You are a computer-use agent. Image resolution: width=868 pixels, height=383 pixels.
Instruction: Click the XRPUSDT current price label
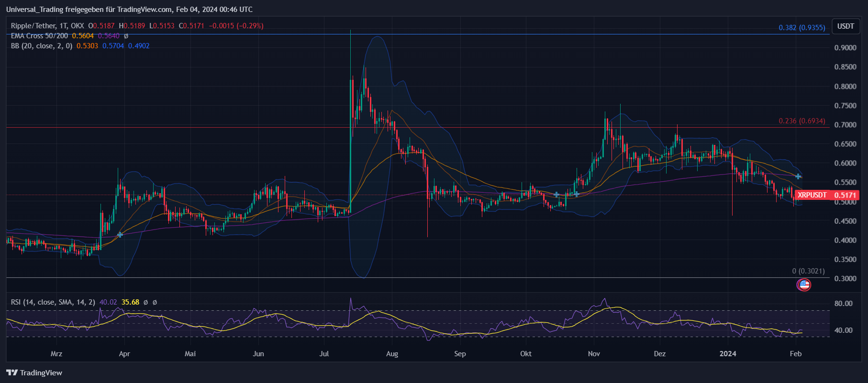826,195
